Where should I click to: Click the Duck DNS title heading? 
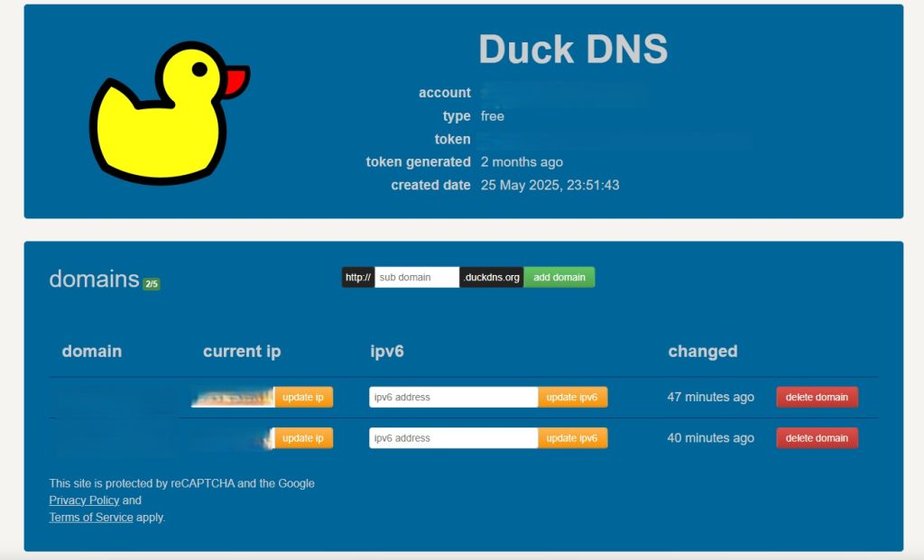click(573, 49)
